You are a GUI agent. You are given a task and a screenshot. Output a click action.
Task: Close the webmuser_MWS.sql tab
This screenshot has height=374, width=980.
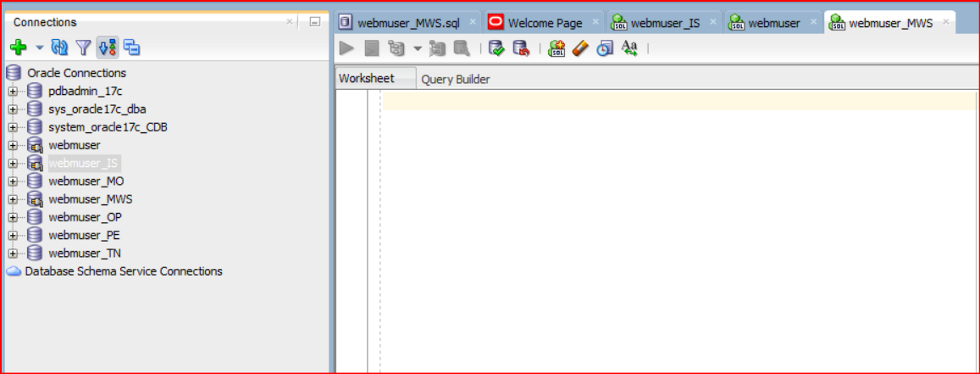[473, 22]
